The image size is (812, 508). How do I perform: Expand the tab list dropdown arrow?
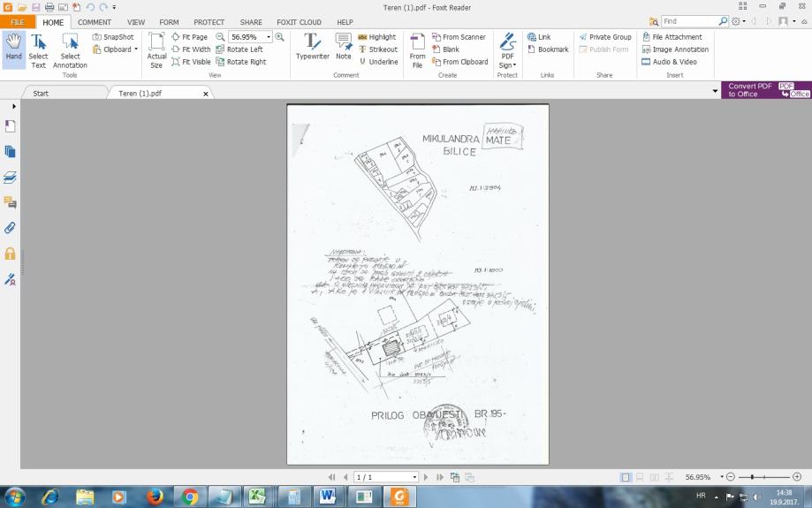[x=715, y=91]
